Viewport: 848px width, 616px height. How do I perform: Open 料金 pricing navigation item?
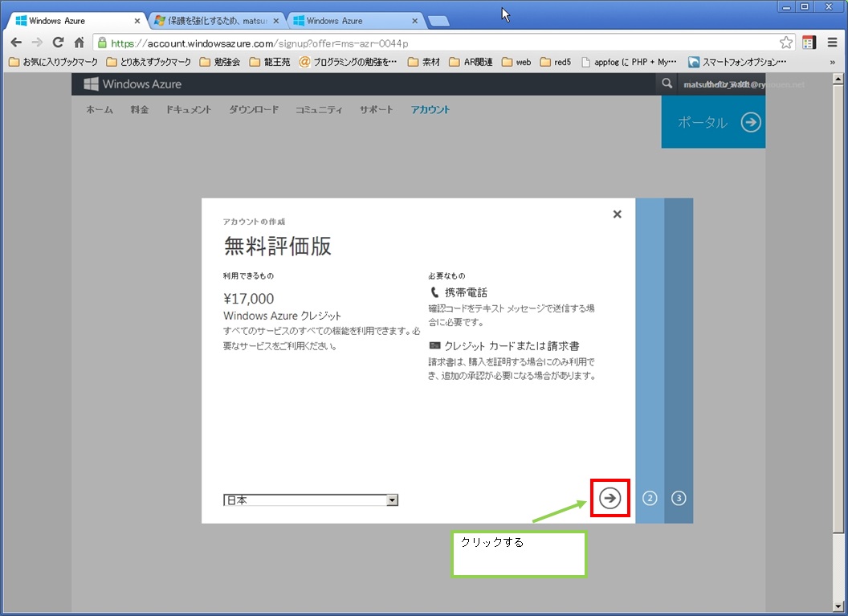[x=139, y=109]
